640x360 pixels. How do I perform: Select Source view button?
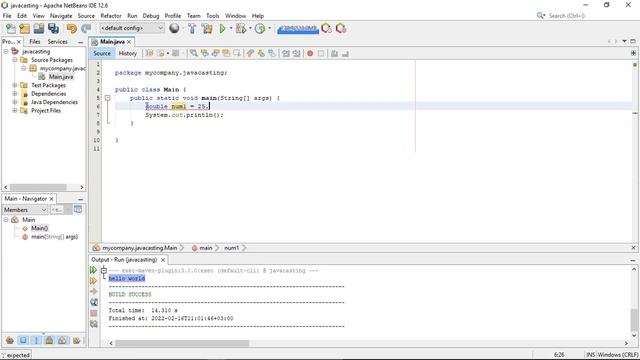102,53
